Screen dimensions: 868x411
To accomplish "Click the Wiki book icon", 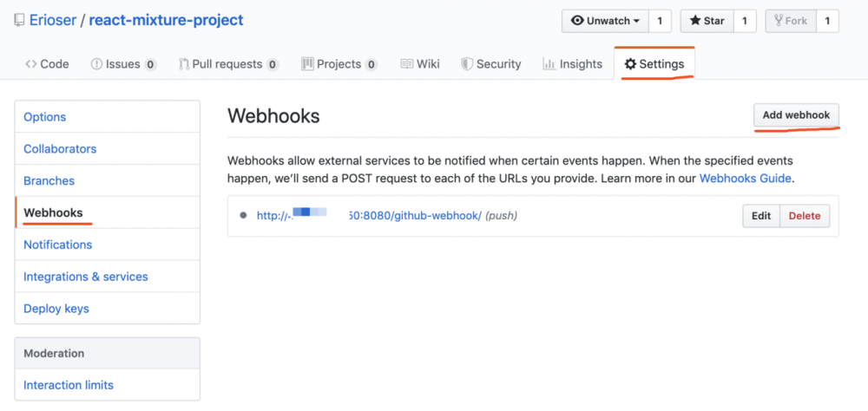I will 406,64.
